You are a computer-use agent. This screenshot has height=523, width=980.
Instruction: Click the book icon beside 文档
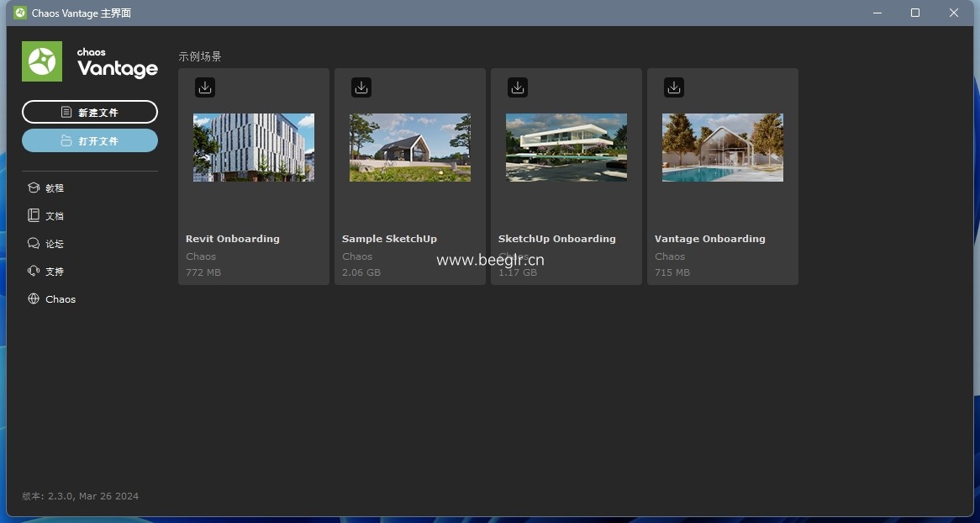[x=34, y=215]
